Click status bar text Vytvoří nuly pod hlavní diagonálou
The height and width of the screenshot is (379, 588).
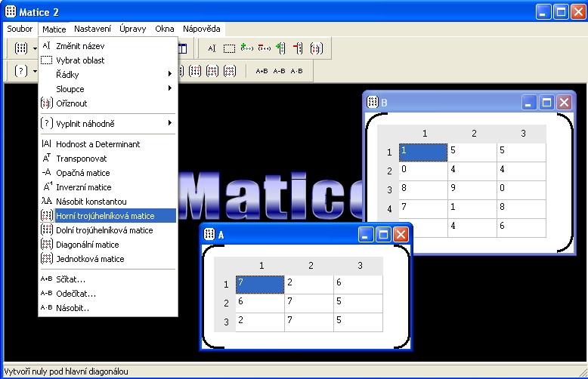pos(66,371)
